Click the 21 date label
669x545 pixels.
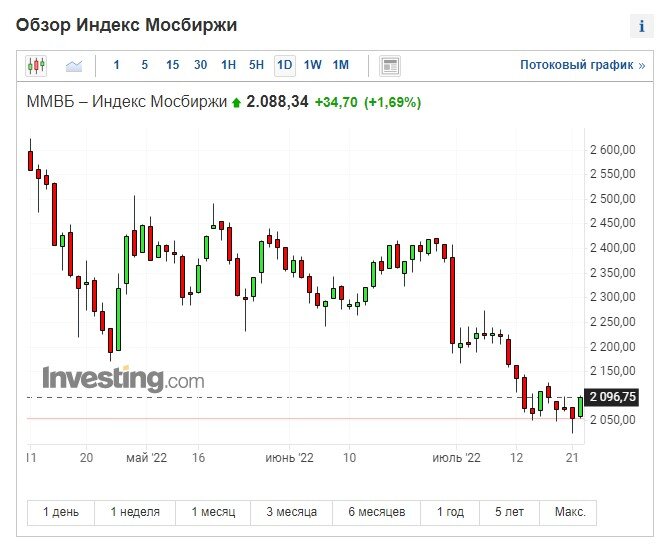pos(572,458)
